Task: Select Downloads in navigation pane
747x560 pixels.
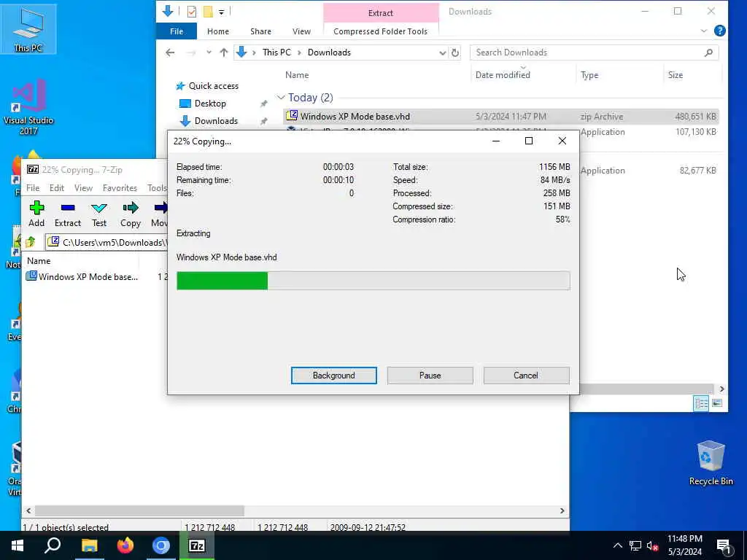Action: (216, 121)
